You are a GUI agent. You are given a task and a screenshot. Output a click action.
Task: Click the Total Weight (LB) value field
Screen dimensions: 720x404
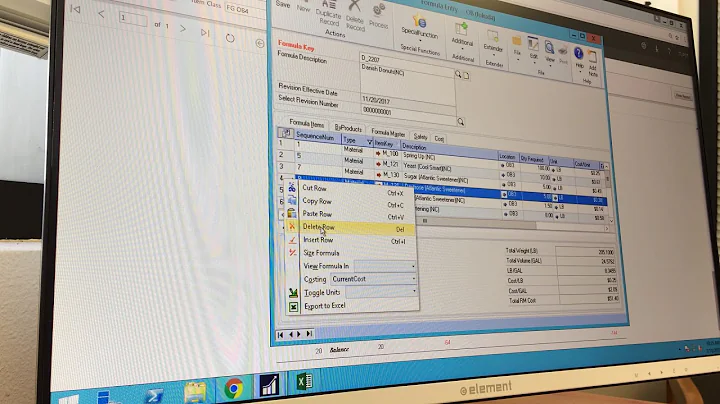click(585, 252)
